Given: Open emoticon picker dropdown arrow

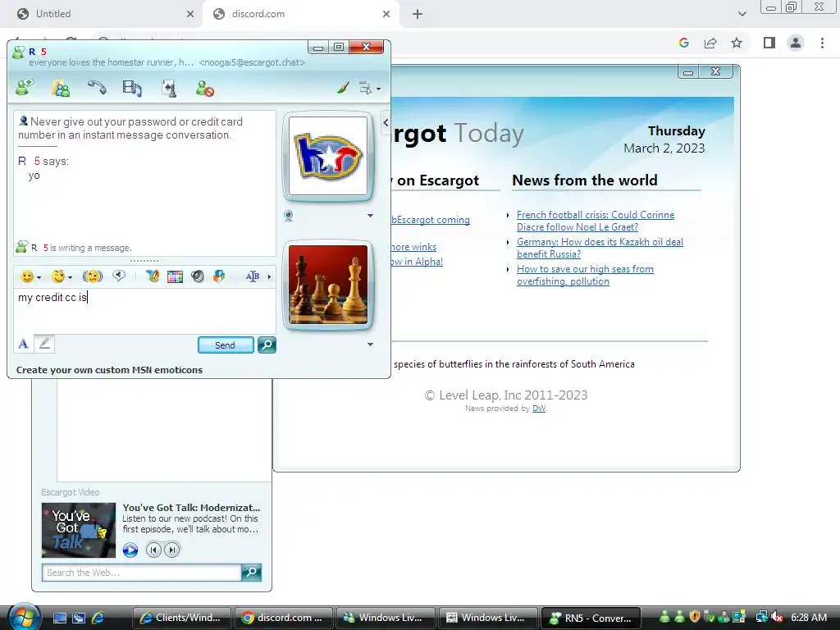Looking at the screenshot, I should point(39,277).
